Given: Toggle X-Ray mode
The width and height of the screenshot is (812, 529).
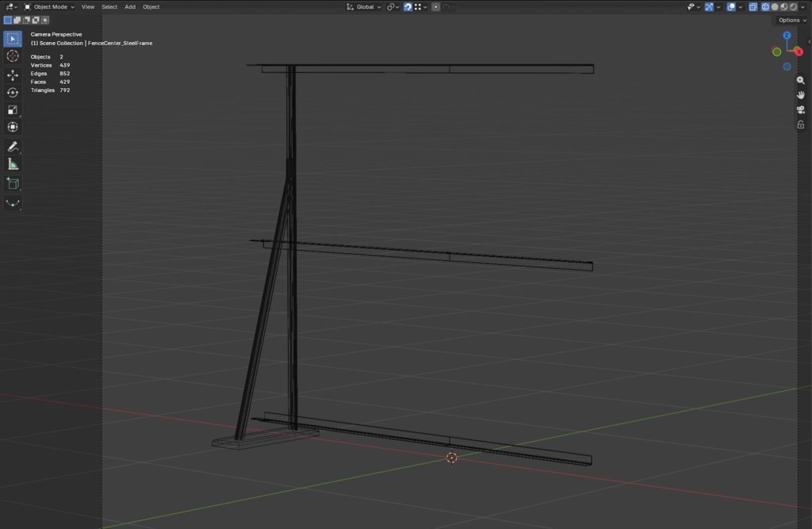Looking at the screenshot, I should [753, 6].
